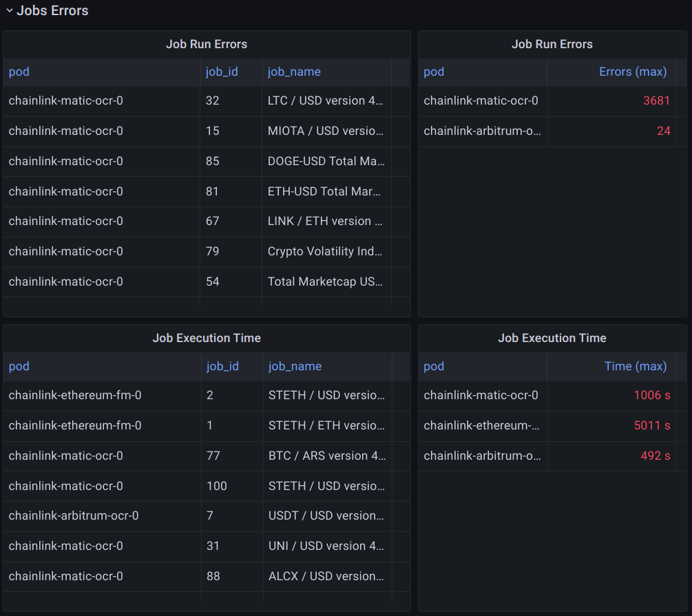Click the chainlink-arbitrum-ocr-0 pod with USDT job
The width and height of the screenshot is (692, 616).
pyautogui.click(x=74, y=516)
